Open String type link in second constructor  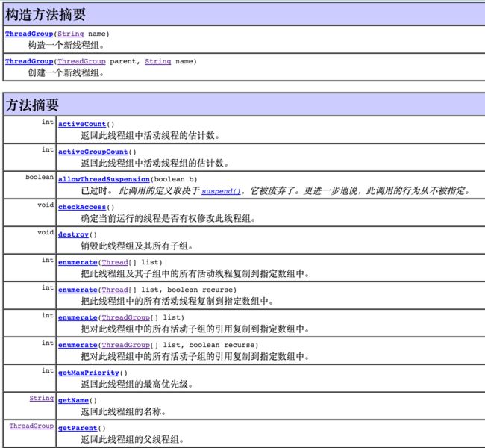[x=157, y=61]
